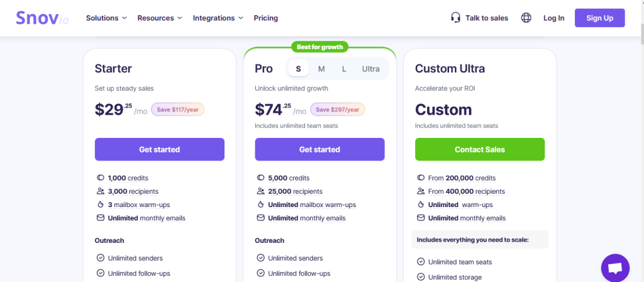Viewport: 644px width, 282px height.
Task: Click the flame icon in the Custom Ultra plan
Action: coord(421,205)
